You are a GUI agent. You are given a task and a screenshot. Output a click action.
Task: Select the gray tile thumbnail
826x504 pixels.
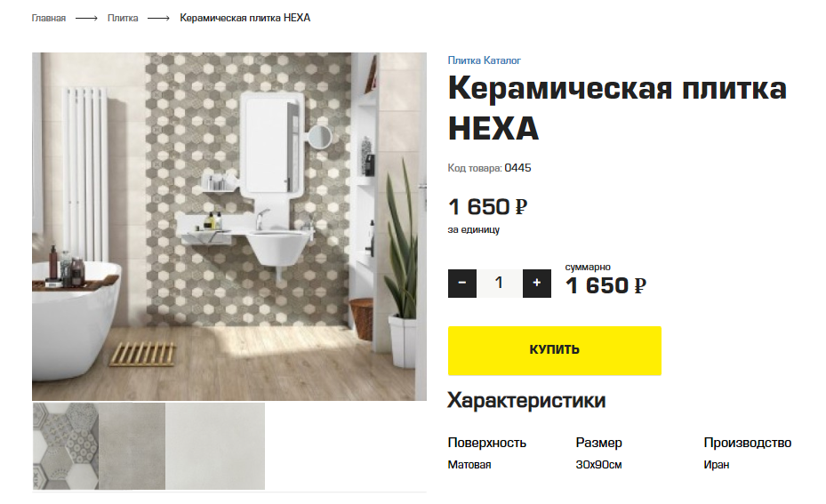pyautogui.click(x=132, y=446)
